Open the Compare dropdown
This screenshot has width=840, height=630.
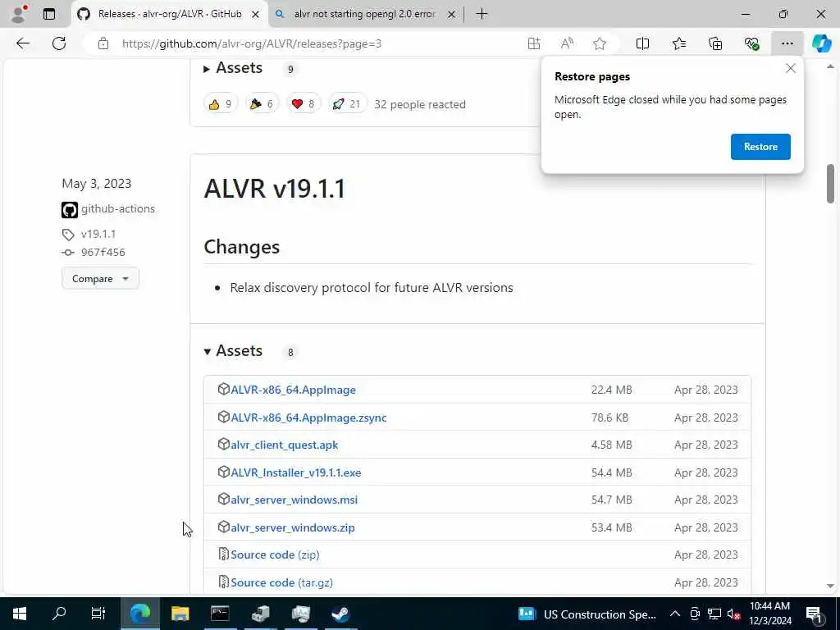pos(100,279)
